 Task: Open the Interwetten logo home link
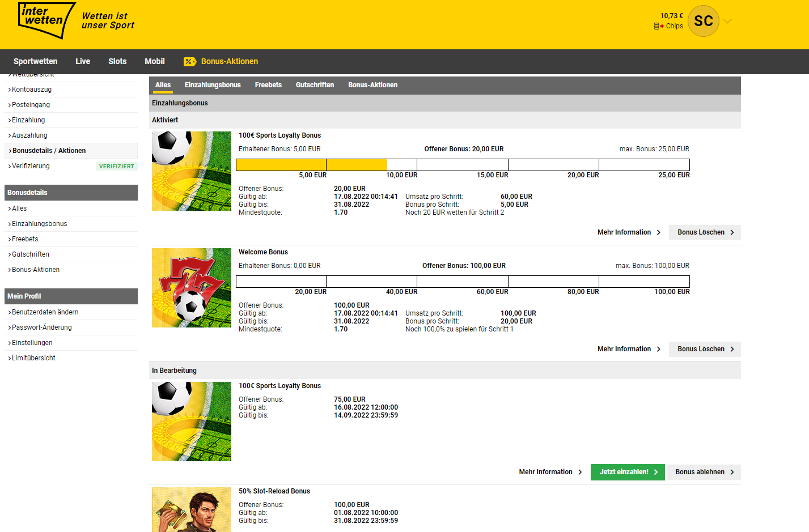(x=47, y=20)
